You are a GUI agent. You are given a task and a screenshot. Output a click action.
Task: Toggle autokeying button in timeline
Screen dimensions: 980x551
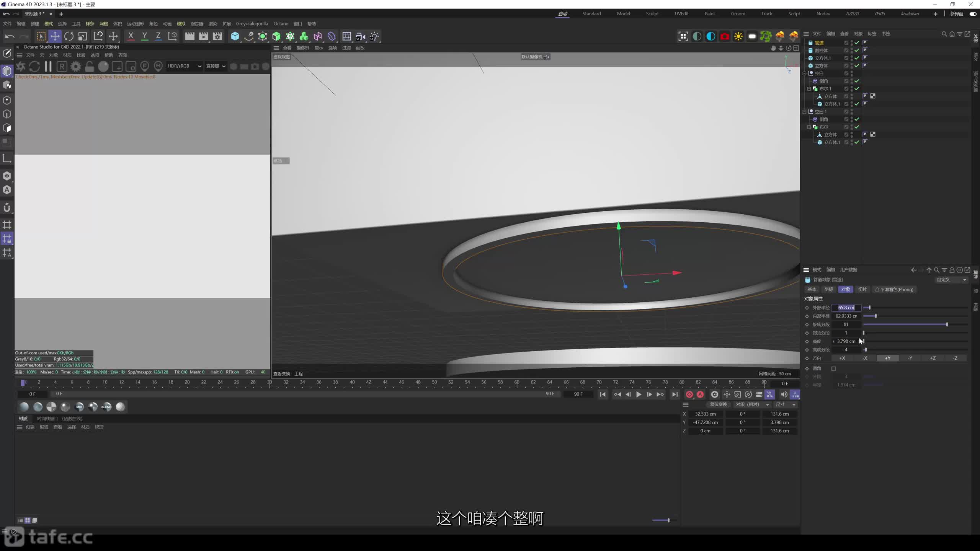click(700, 395)
